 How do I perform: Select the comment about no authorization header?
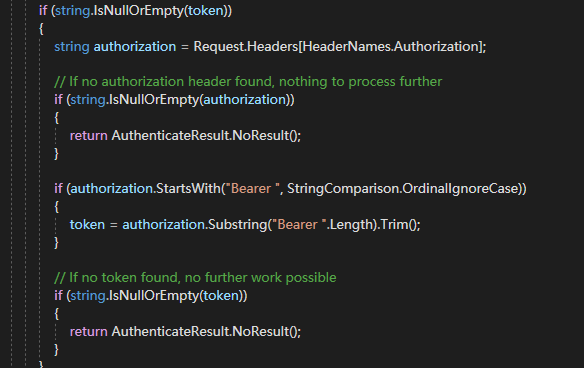coord(248,82)
